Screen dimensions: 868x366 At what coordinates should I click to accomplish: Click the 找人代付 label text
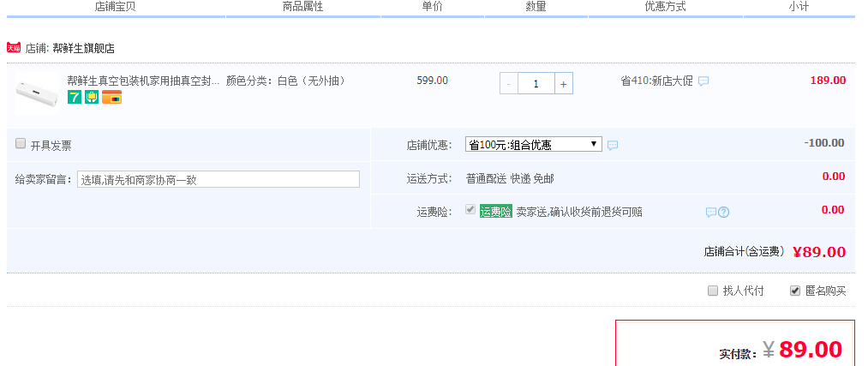[744, 291]
